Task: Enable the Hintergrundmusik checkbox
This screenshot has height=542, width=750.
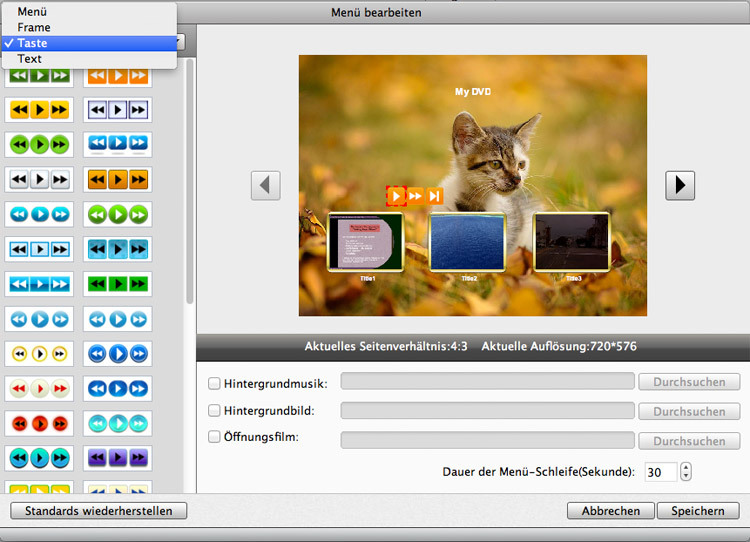Action: click(x=214, y=382)
